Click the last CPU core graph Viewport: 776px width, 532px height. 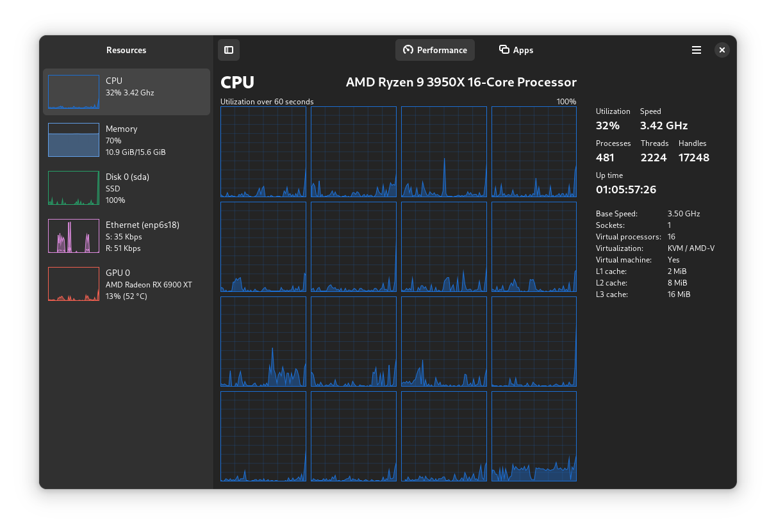[x=534, y=436]
